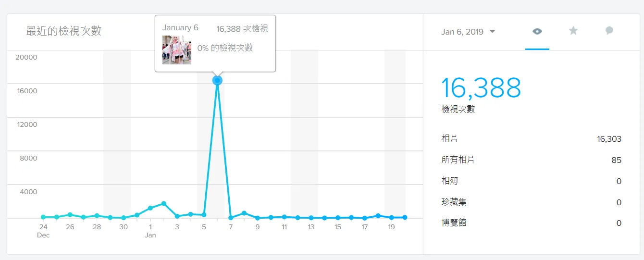Click the January 1 data point
644x260 pixels.
(150, 208)
